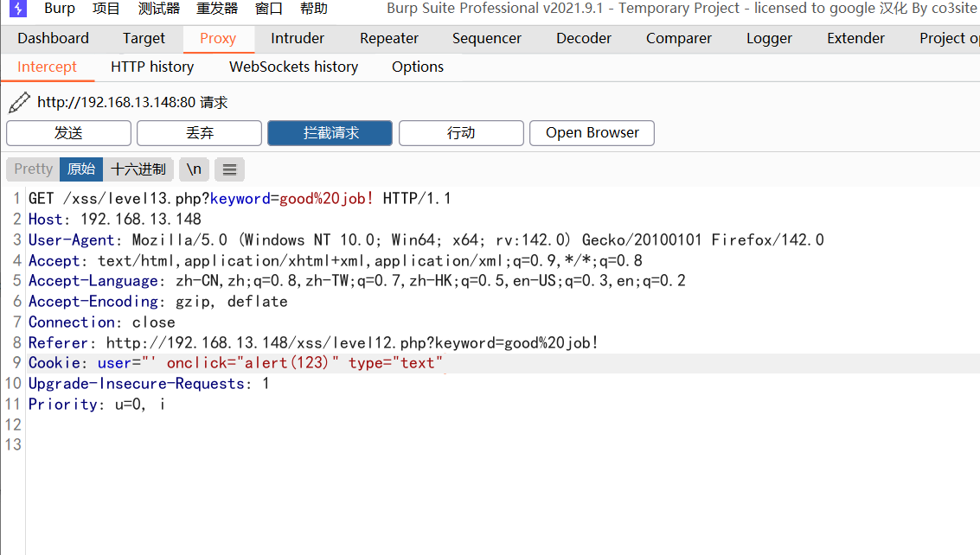Viewport: 980px width, 555px height.
Task: Open the 窗口 menu
Action: 269,9
